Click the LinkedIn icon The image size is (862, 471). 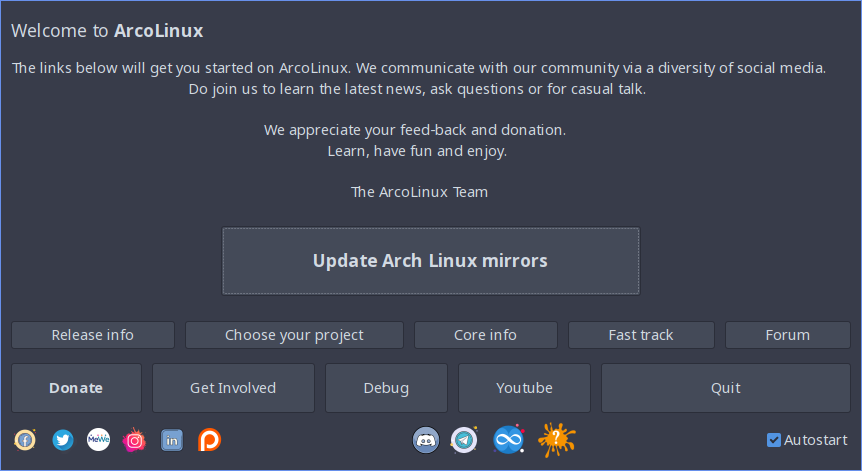pyautogui.click(x=172, y=440)
